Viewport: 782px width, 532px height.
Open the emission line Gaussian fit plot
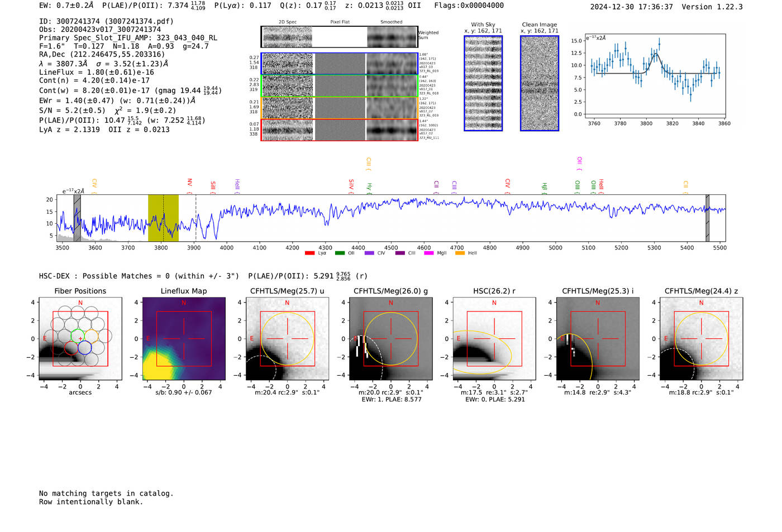point(655,76)
